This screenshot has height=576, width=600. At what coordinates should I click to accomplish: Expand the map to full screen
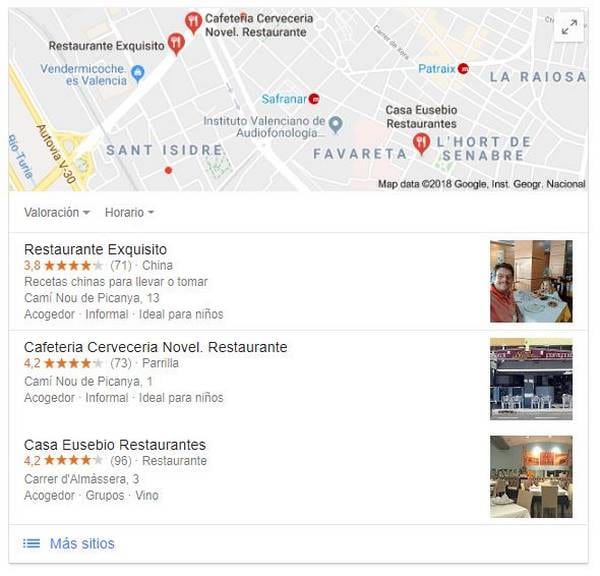569,27
